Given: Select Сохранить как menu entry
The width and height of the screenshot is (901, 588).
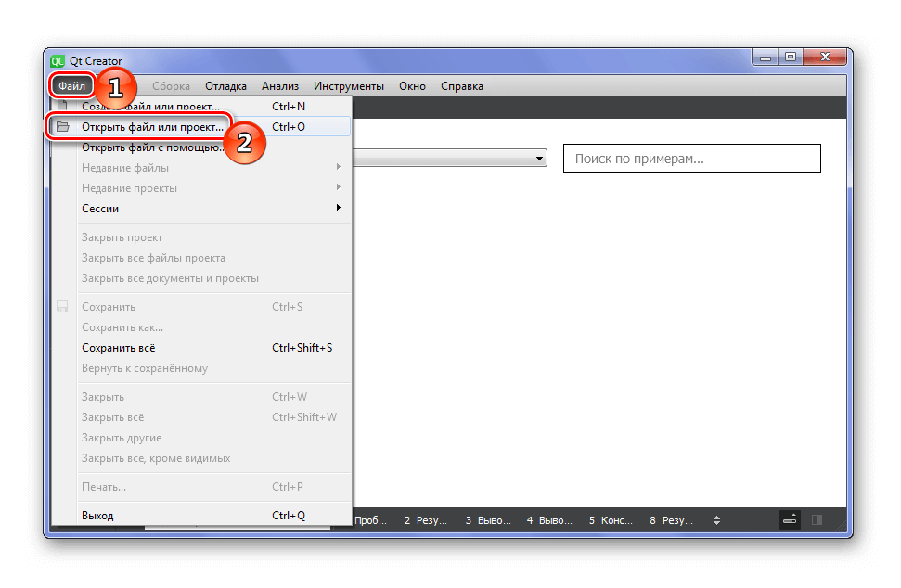Looking at the screenshot, I should tap(201, 327).
